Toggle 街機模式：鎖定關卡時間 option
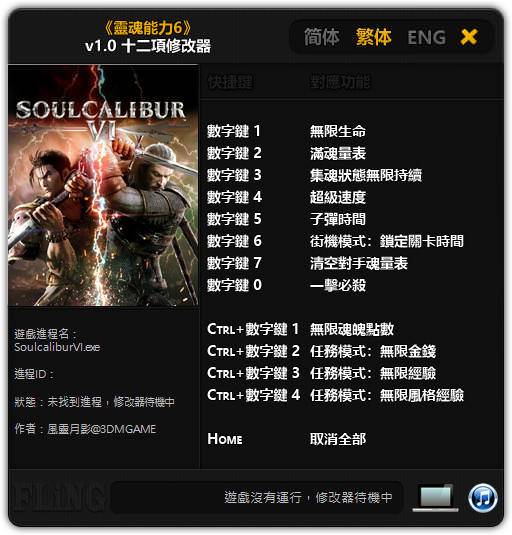The height and width of the screenshot is (535, 512). tap(386, 241)
